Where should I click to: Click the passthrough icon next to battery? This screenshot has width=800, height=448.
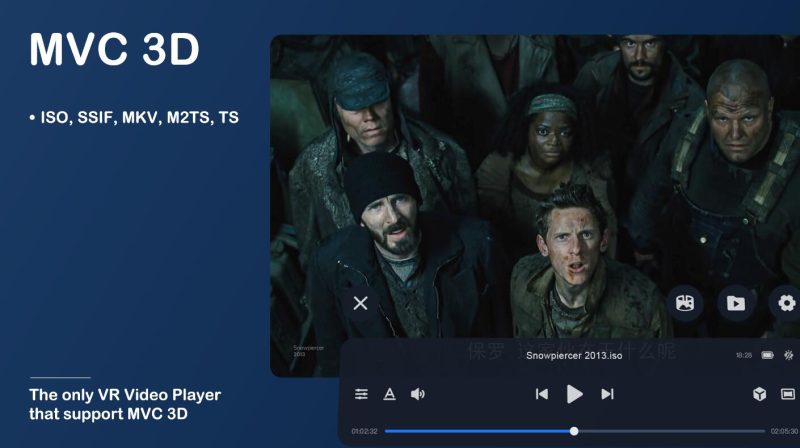tap(789, 355)
